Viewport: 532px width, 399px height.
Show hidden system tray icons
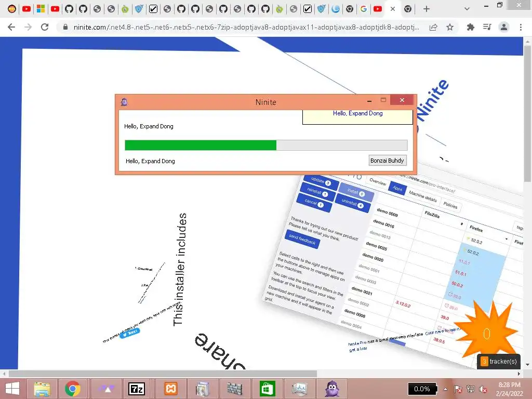[x=445, y=389]
